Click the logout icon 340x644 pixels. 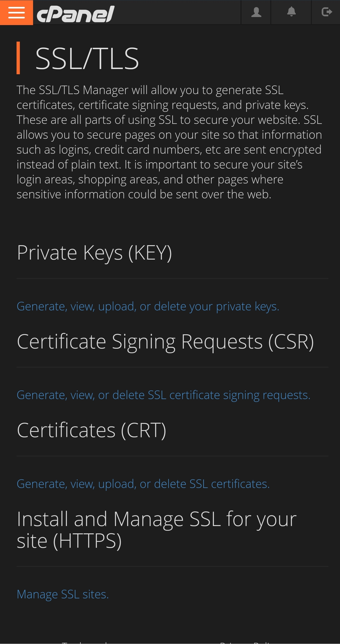326,12
